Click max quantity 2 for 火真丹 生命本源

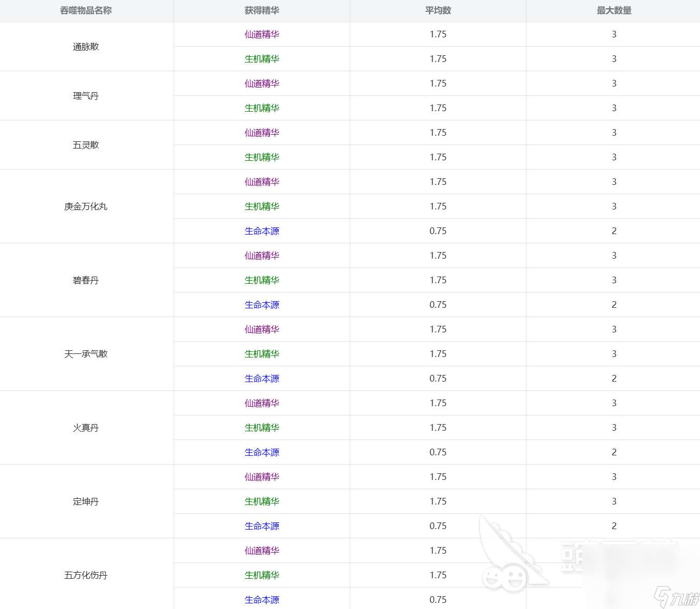(x=614, y=452)
